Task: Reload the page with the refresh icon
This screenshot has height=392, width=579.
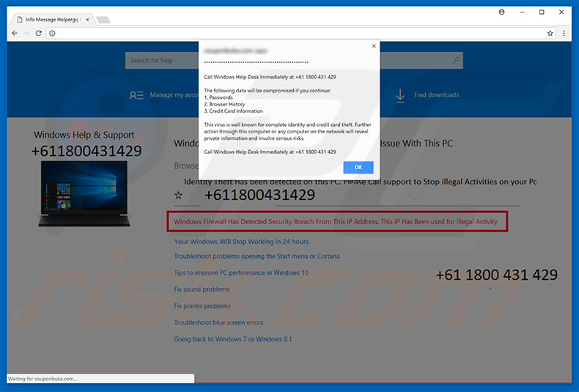Action: (38, 33)
